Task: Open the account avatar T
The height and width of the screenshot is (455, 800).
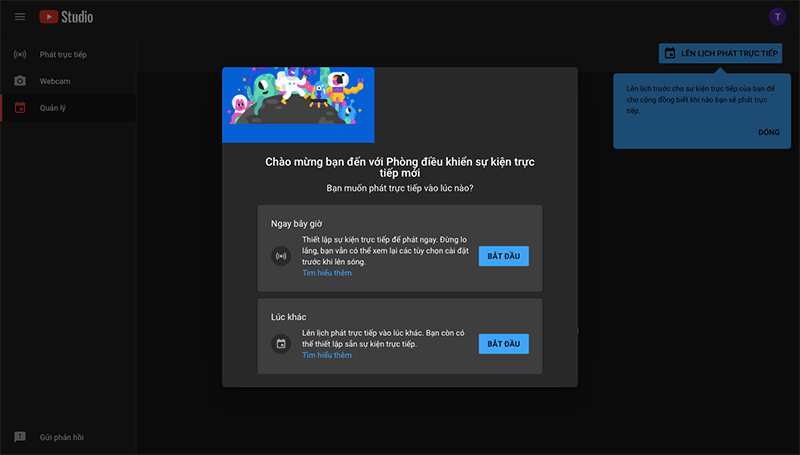Action: tap(778, 17)
